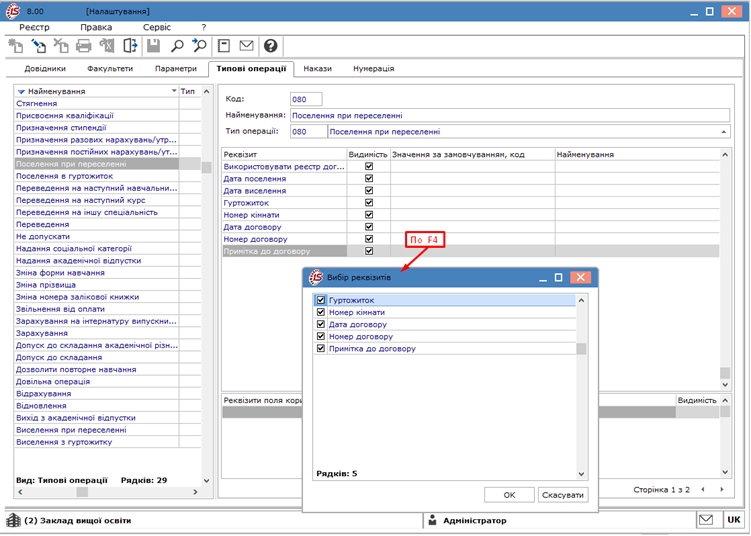Toggle visibility checkbox for Гуртожиток in main table

coord(369,203)
